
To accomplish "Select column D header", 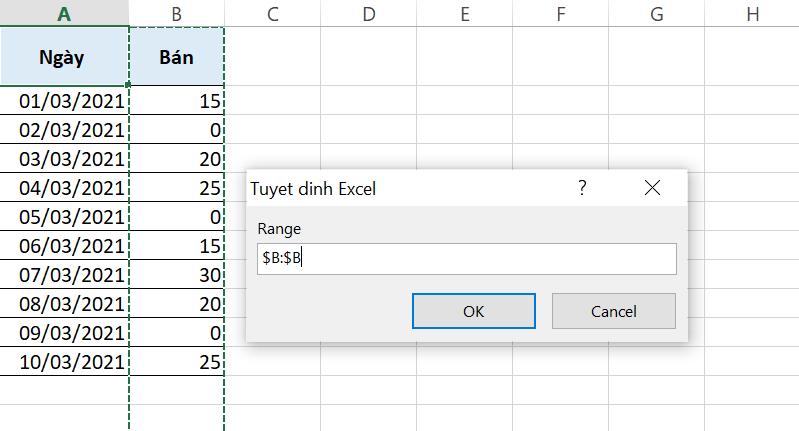I will click(x=368, y=13).
